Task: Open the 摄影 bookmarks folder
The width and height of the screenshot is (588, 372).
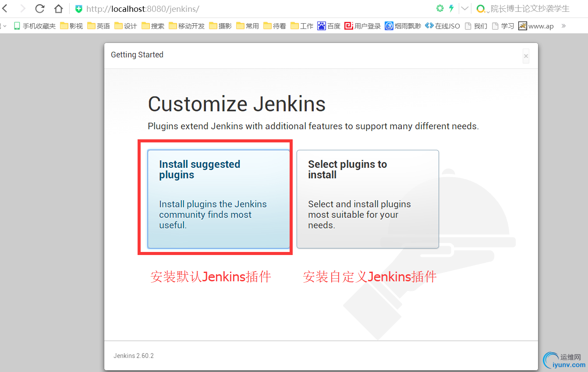Action: pos(220,26)
